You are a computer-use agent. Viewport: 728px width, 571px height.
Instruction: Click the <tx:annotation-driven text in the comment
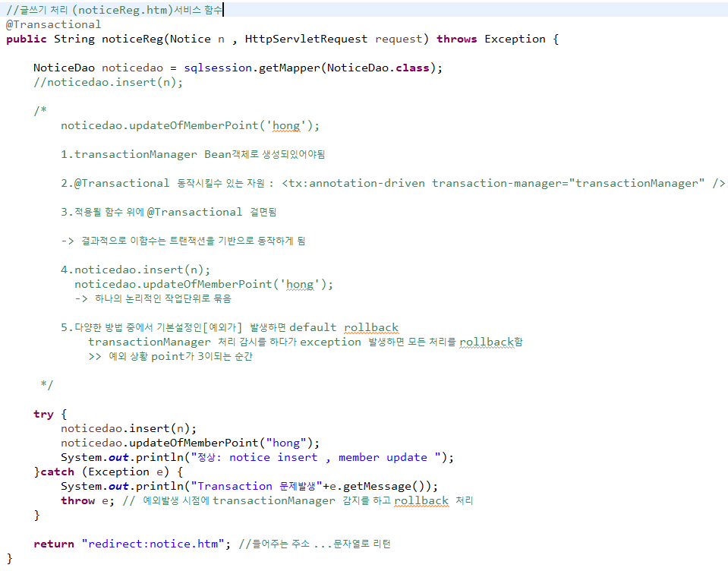coord(353,183)
